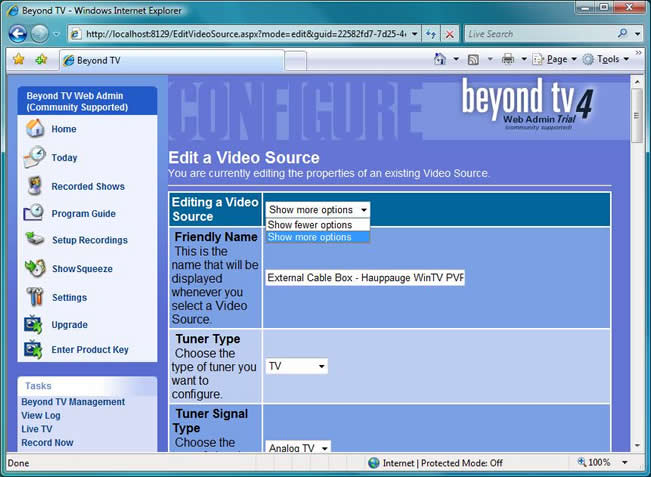
Task: Click the Program Guide icon
Action: pos(34,212)
